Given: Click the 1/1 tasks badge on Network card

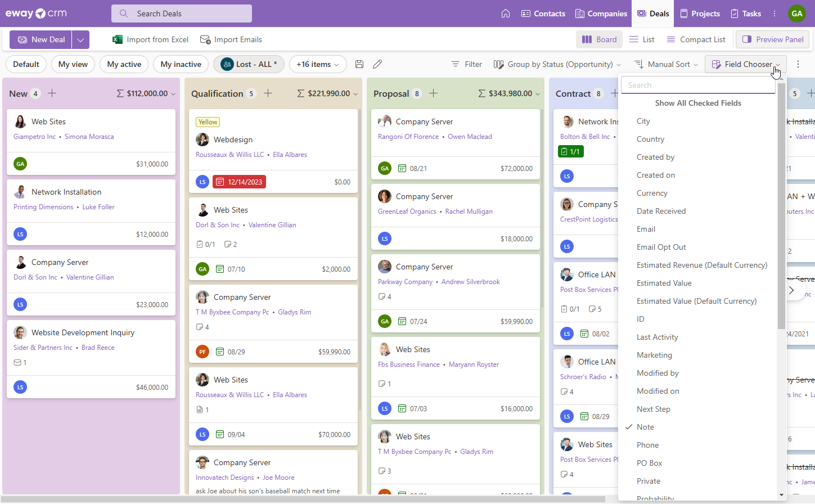Looking at the screenshot, I should point(570,151).
